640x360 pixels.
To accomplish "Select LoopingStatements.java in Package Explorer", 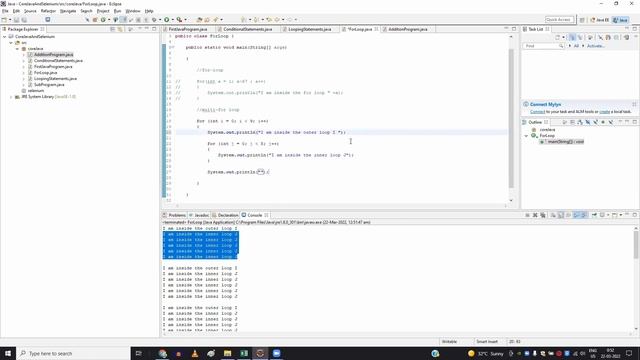I will 55,78.
